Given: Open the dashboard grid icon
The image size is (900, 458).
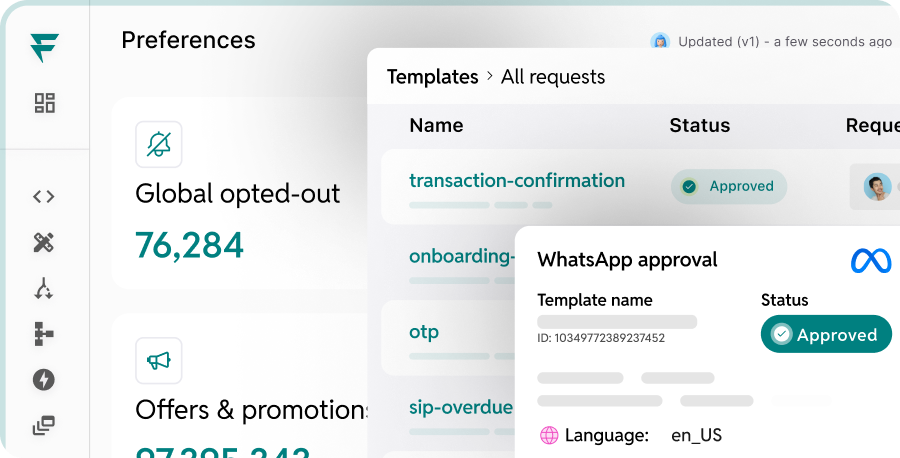Looking at the screenshot, I should click(44, 103).
